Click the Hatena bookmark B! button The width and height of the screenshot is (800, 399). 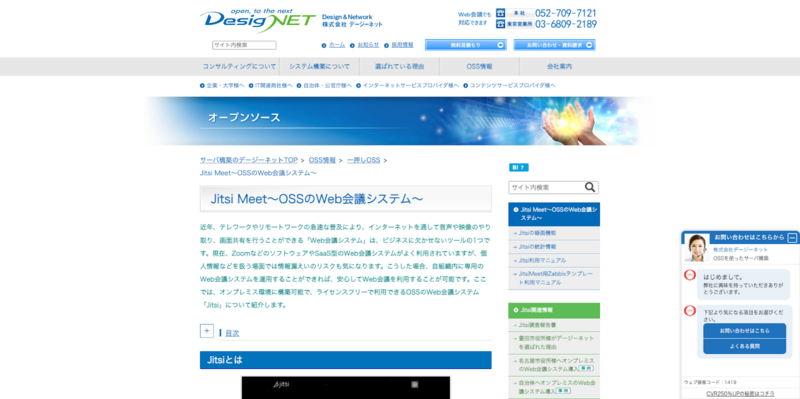(x=518, y=167)
